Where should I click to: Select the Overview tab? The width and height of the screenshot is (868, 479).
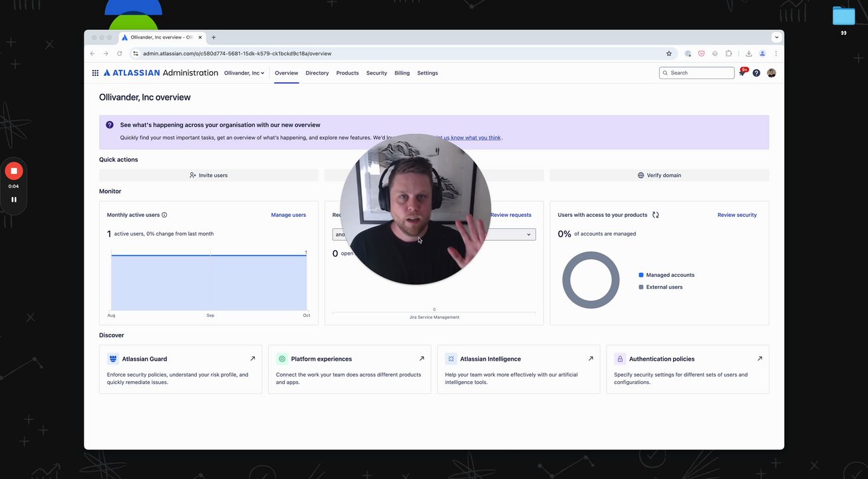point(287,73)
